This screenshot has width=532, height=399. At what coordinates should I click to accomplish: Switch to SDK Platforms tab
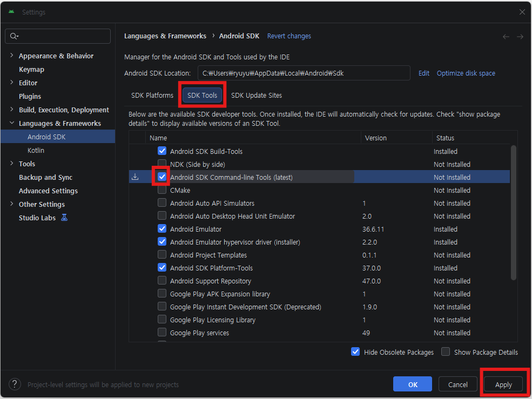[152, 96]
